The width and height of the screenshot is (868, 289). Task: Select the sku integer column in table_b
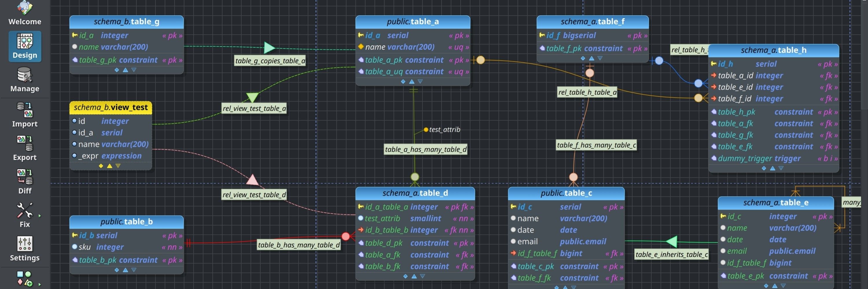pyautogui.click(x=127, y=247)
